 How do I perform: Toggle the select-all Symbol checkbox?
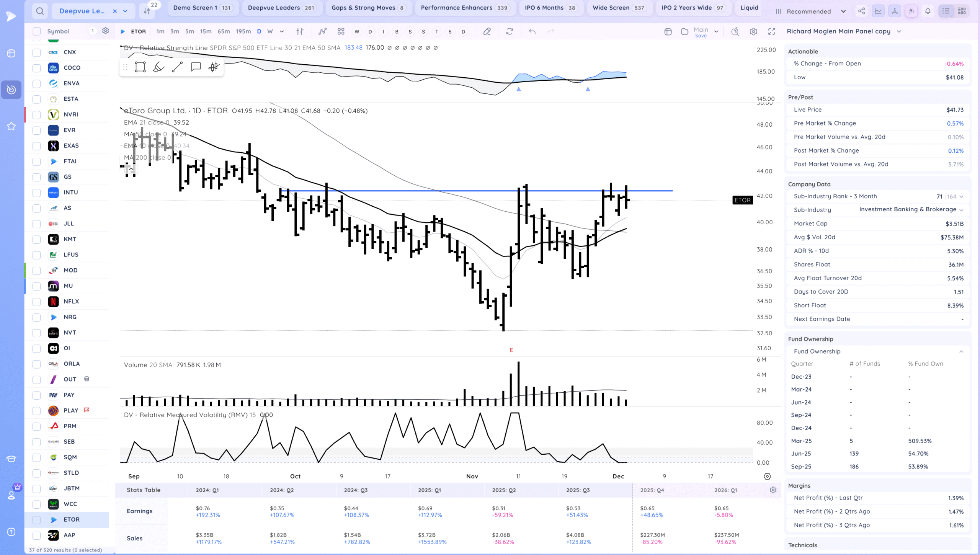coord(36,31)
